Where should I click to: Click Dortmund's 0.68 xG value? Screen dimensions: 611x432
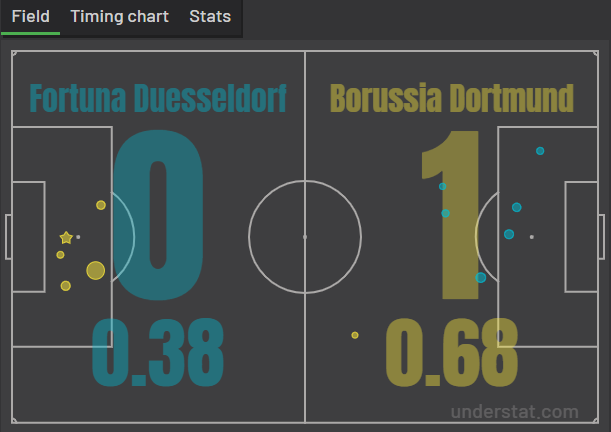point(452,353)
